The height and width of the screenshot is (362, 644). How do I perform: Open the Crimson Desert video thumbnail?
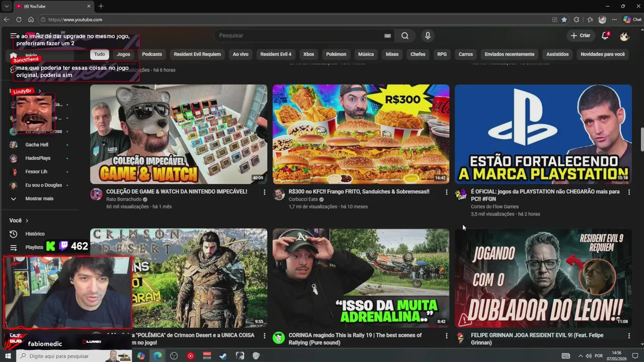coord(179,278)
